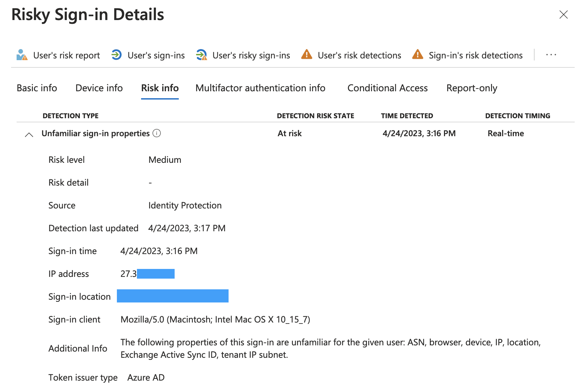Screen dimensions: 583x392
Task: Select the Risk info tab
Action: point(160,88)
